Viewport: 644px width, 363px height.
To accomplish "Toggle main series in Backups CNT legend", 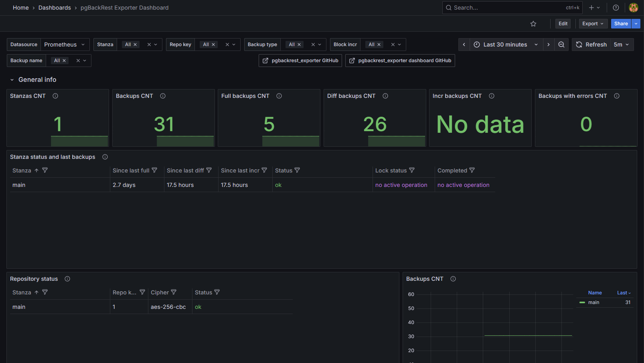I will (593, 302).
